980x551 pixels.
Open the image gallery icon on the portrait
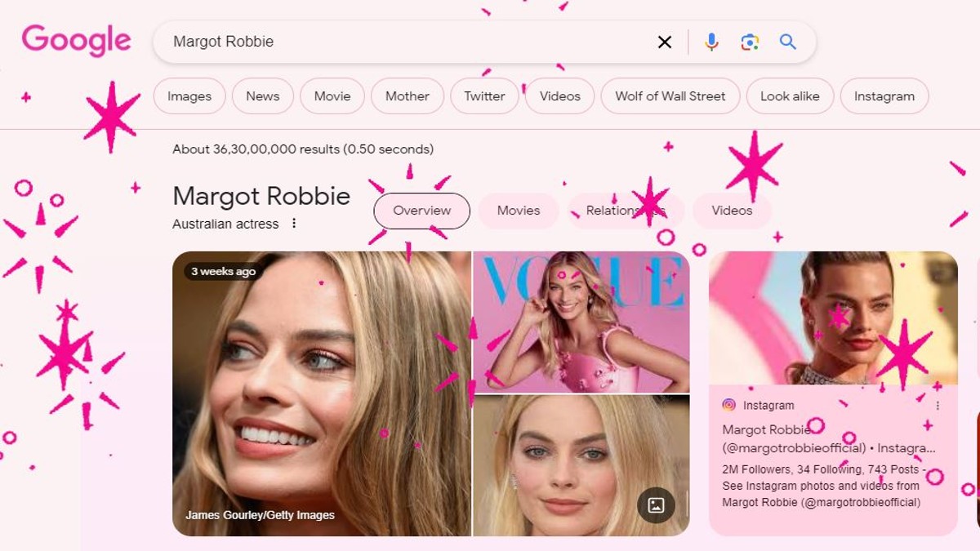pos(655,505)
